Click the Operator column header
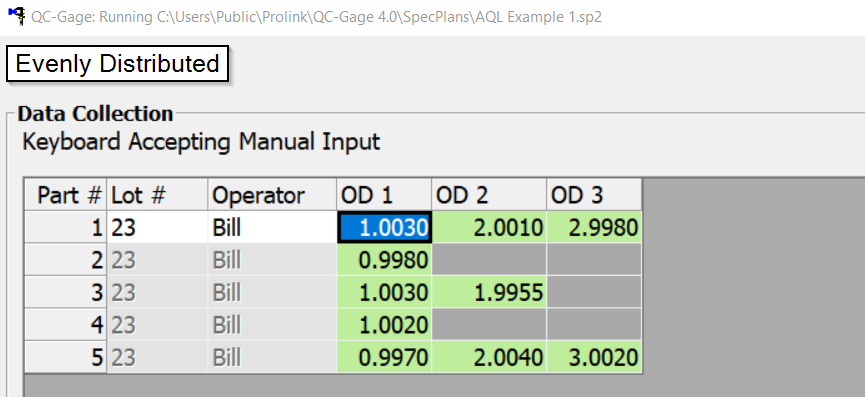Image resolution: width=865 pixels, height=397 pixels. 272,195
